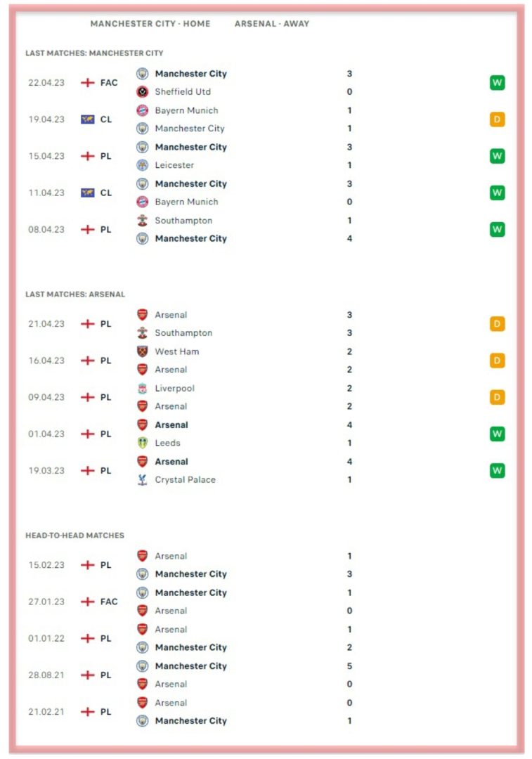Click the W badge for Arsenal vs Leeds
532x759 pixels.
click(497, 434)
